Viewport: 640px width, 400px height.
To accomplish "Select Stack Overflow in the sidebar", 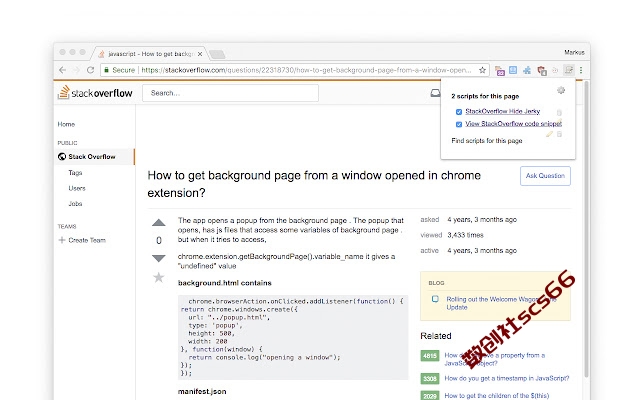I will pos(94,157).
